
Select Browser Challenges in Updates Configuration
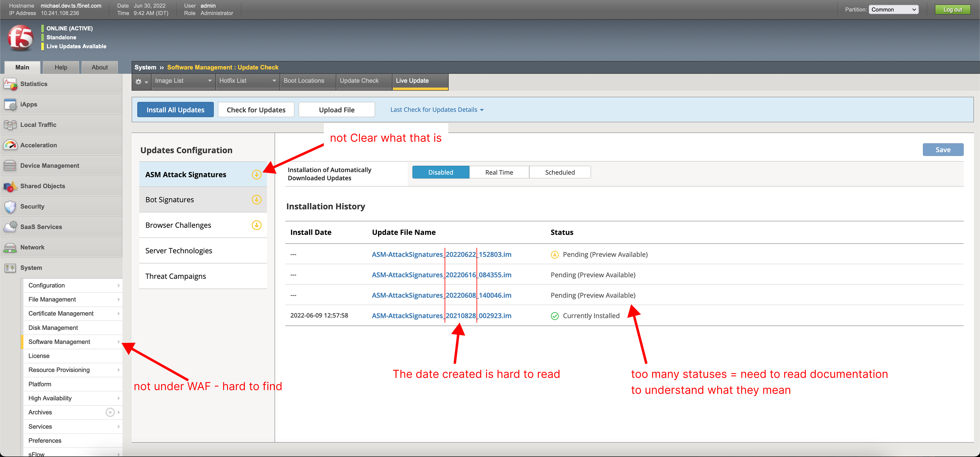203,225
